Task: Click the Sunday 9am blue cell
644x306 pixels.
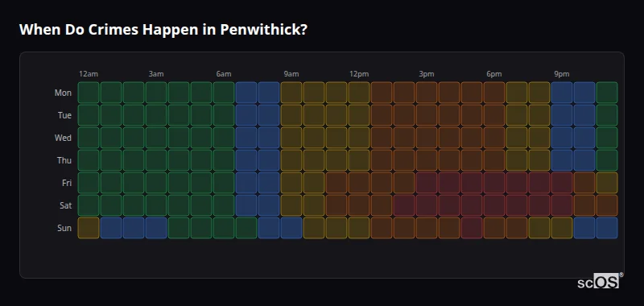Action: [291, 228]
